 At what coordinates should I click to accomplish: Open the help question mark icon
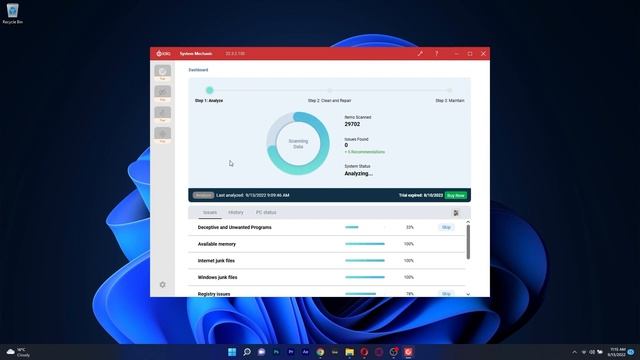pos(436,53)
